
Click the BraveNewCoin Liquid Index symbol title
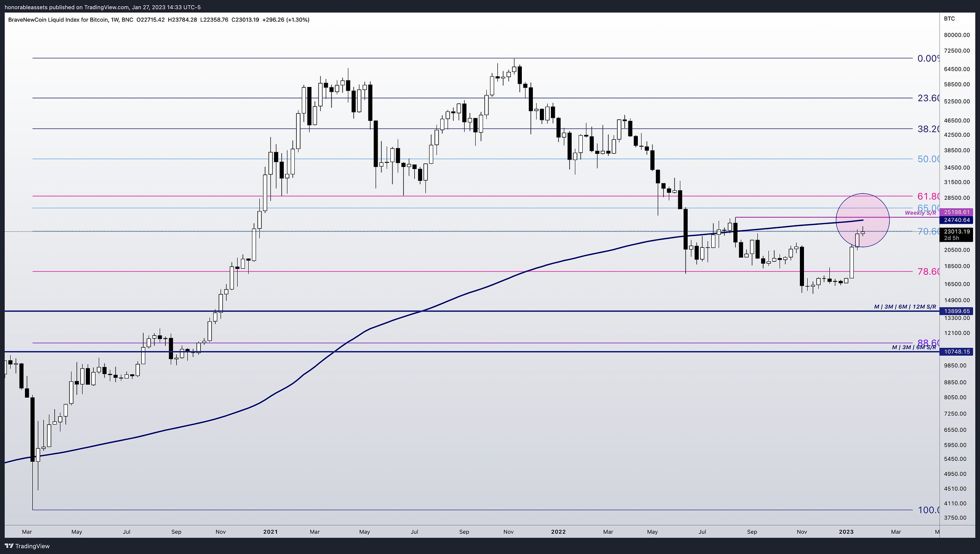pos(58,20)
